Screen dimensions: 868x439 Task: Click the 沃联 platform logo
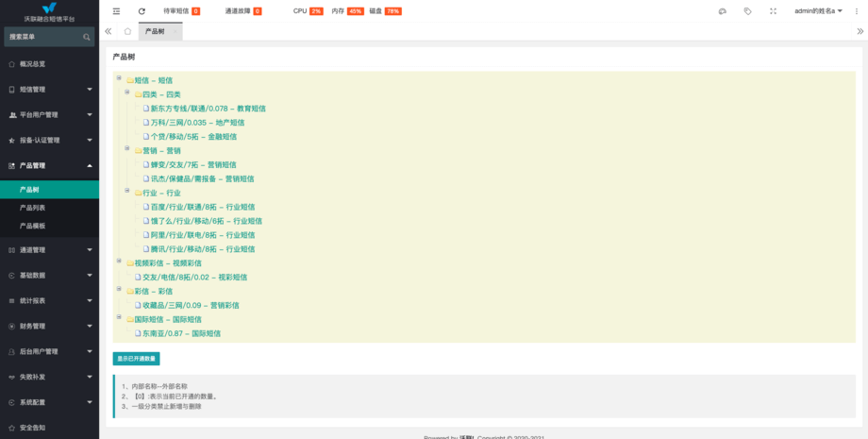point(49,8)
